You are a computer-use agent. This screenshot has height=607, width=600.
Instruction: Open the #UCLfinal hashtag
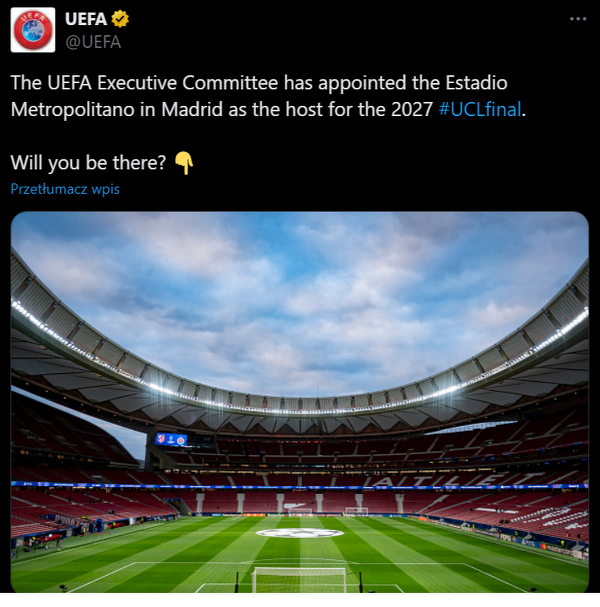(480, 109)
